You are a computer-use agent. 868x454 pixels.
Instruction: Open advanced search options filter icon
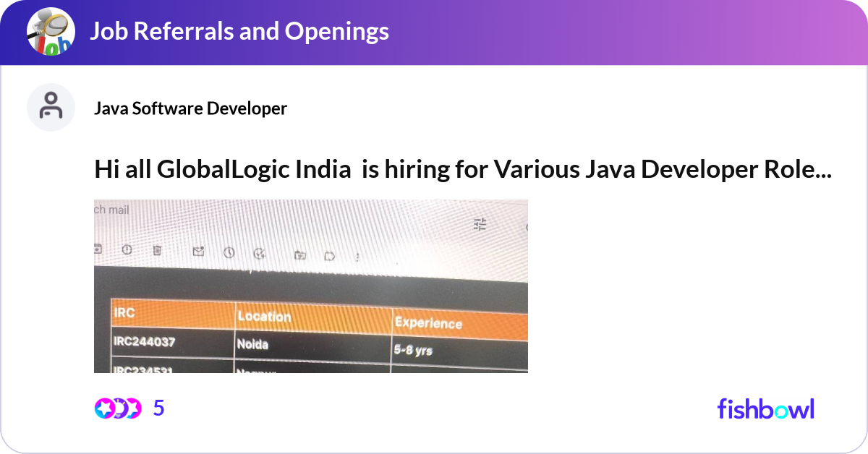point(479,225)
